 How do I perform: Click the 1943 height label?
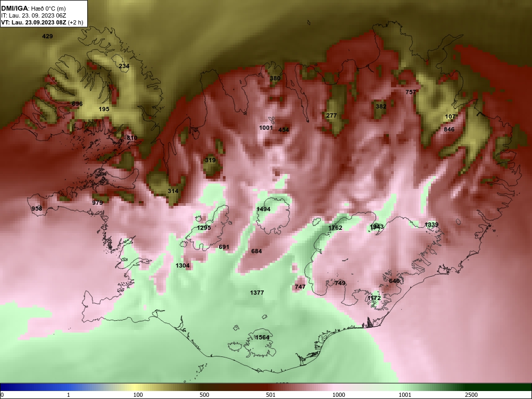click(x=377, y=227)
